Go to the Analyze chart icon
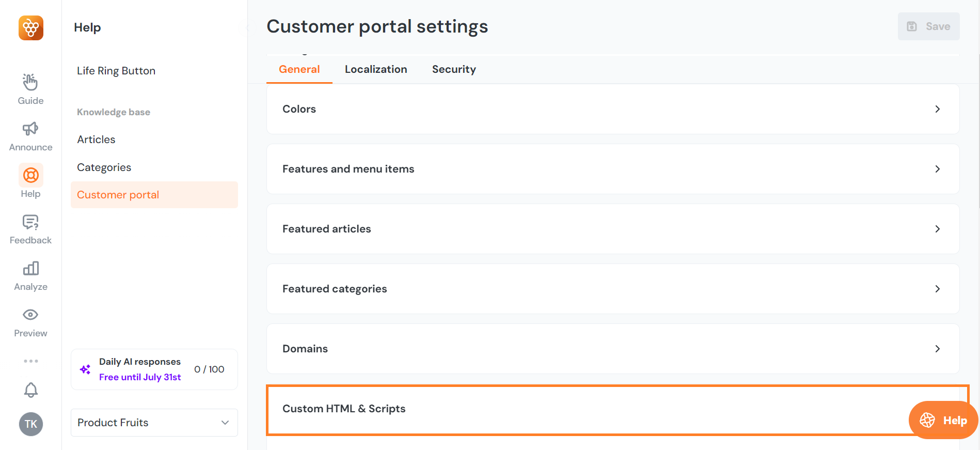The height and width of the screenshot is (450, 980). pos(30,269)
